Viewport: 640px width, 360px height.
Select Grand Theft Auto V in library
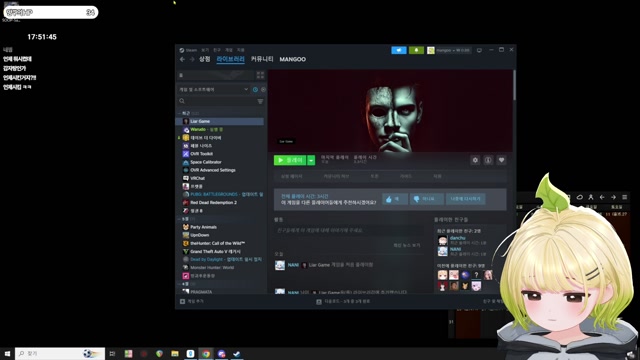(220, 251)
